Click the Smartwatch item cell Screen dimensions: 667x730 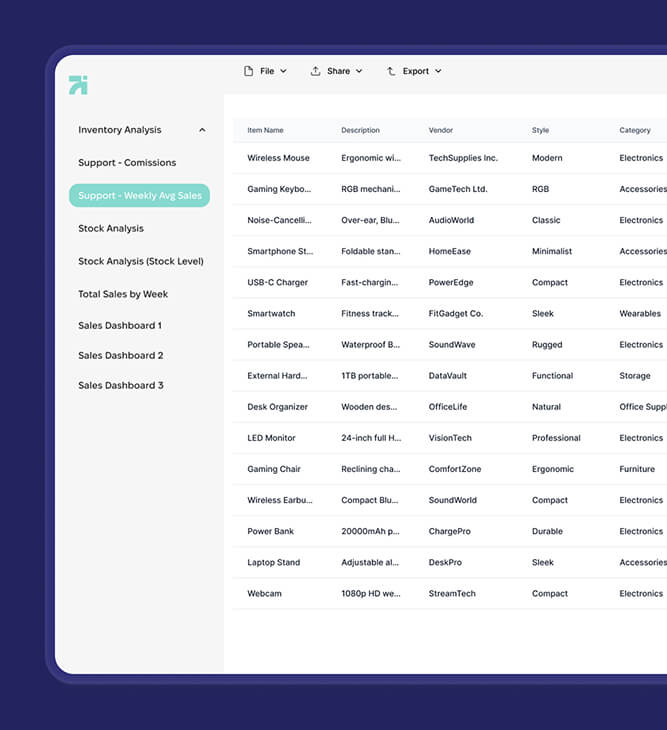pos(271,314)
